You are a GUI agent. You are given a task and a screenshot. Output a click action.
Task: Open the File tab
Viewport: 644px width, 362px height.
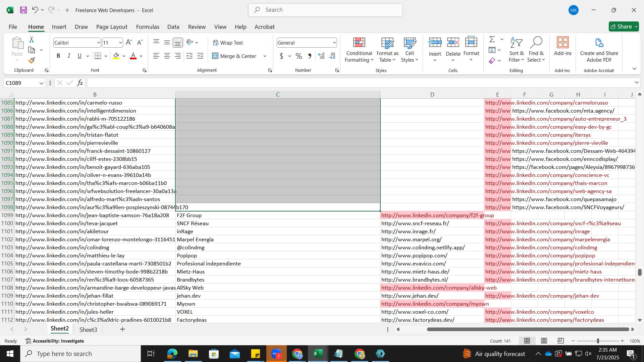tap(13, 27)
